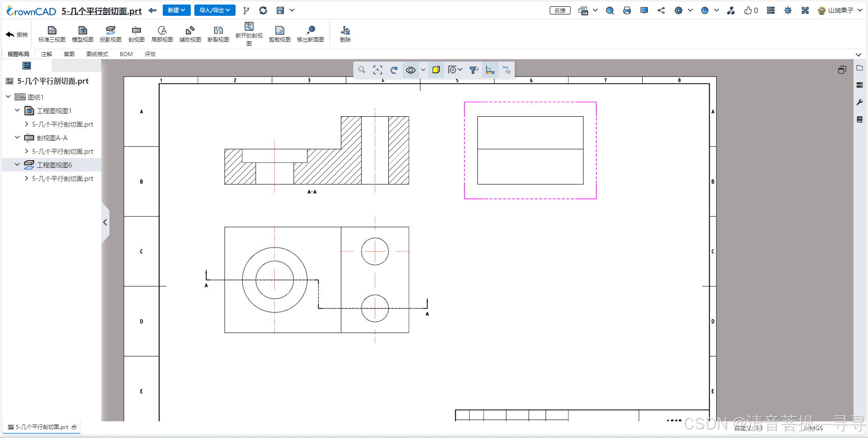Collapse the left panel with arrow handle

pyautogui.click(x=105, y=222)
